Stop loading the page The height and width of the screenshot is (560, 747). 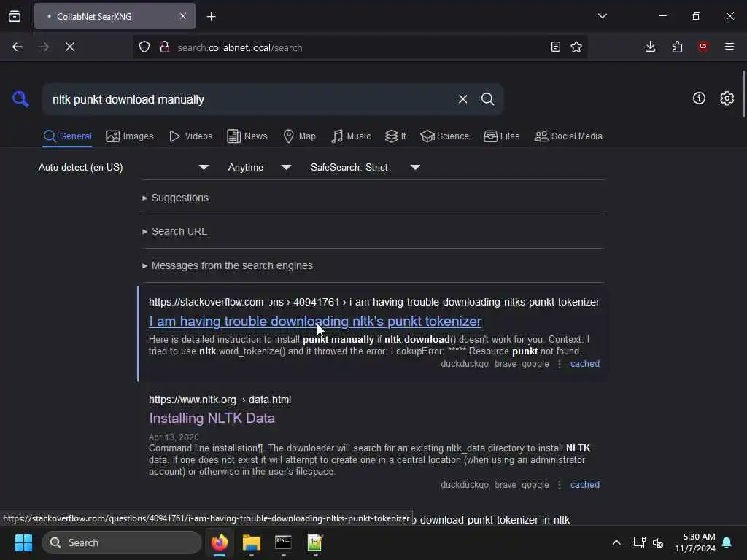point(70,47)
